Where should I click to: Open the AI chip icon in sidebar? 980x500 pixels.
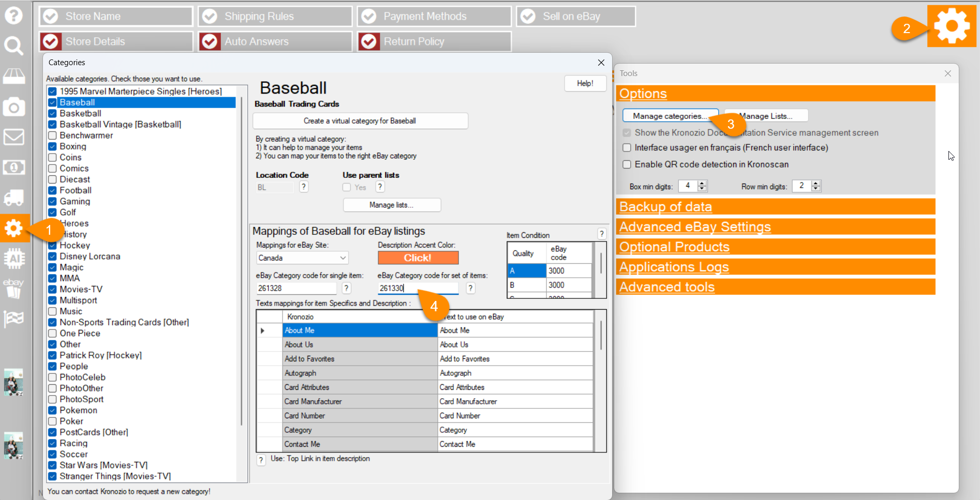pos(14,259)
